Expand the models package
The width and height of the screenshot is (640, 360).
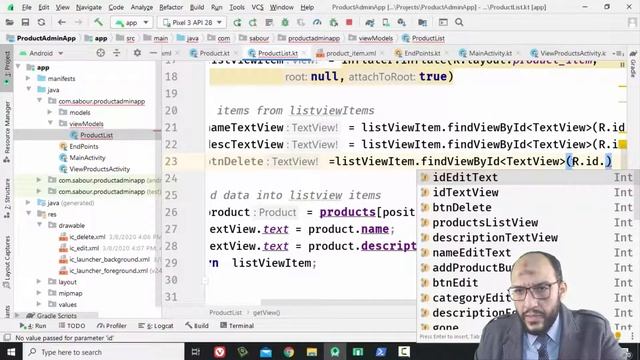coord(50,112)
